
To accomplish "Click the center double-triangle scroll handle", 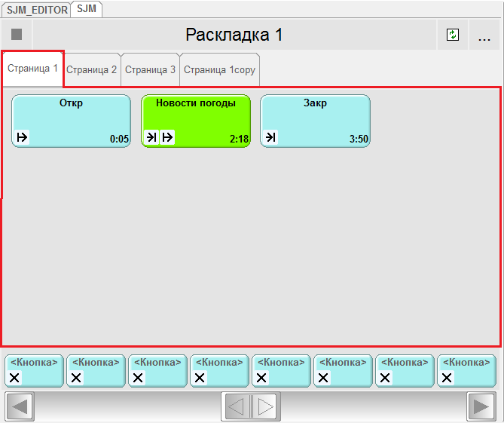I will 251,406.
